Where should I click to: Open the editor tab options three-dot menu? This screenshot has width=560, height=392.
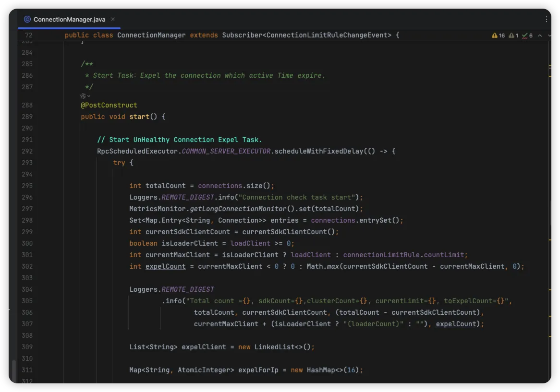click(546, 19)
